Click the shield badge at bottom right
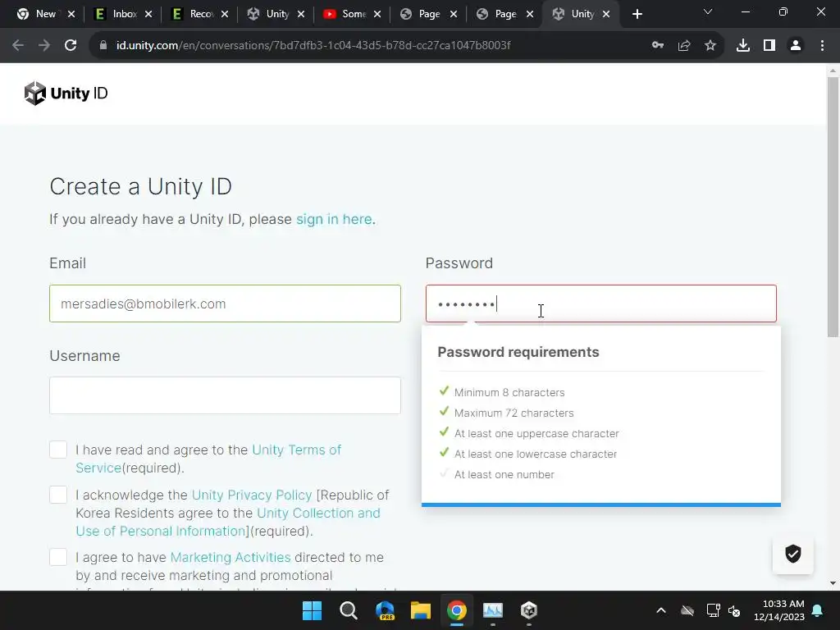840x630 pixels. pos(793,554)
